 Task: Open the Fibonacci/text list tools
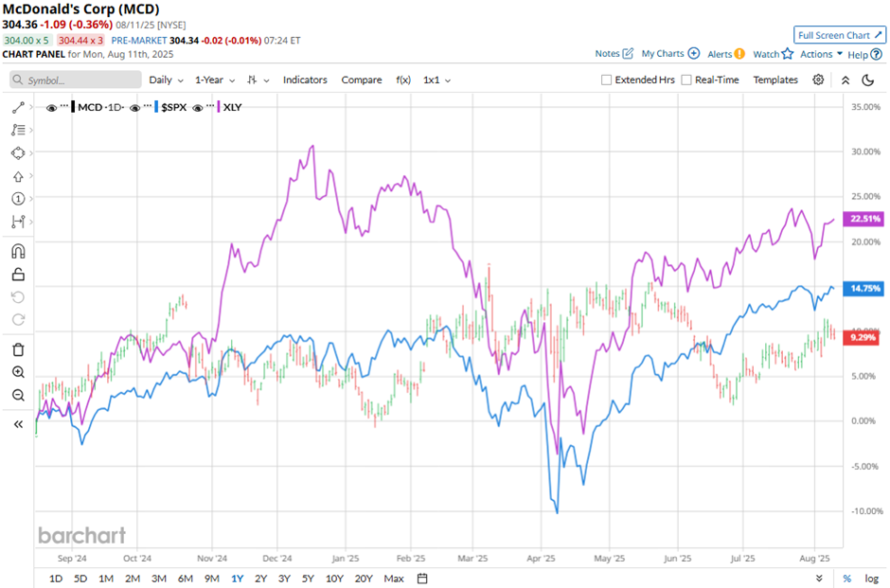click(18, 130)
